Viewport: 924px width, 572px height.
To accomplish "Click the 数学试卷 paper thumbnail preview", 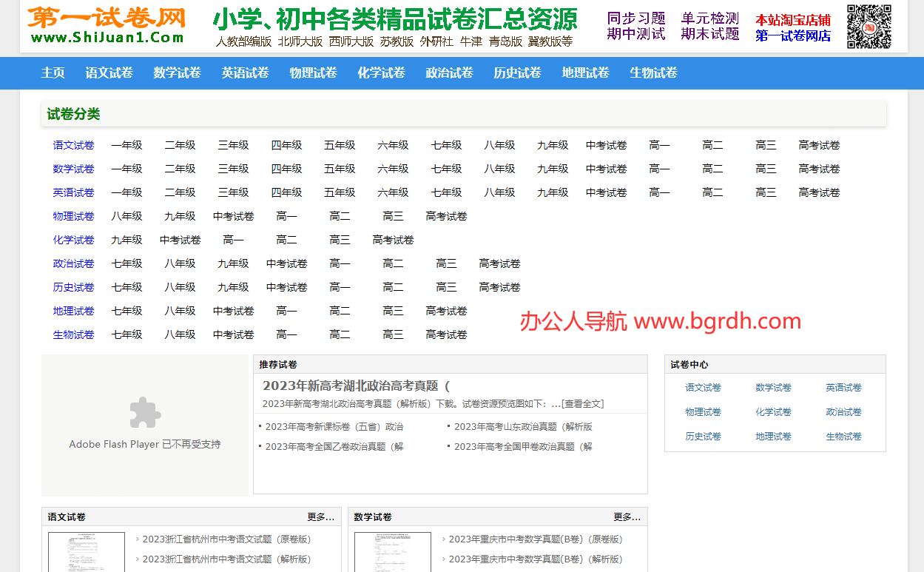I will 392,554.
